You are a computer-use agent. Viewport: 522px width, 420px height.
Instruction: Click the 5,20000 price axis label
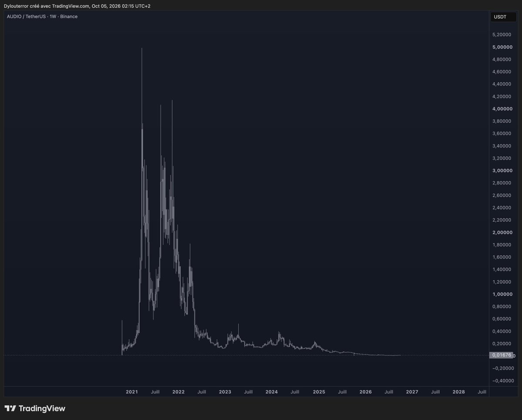pyautogui.click(x=502, y=34)
